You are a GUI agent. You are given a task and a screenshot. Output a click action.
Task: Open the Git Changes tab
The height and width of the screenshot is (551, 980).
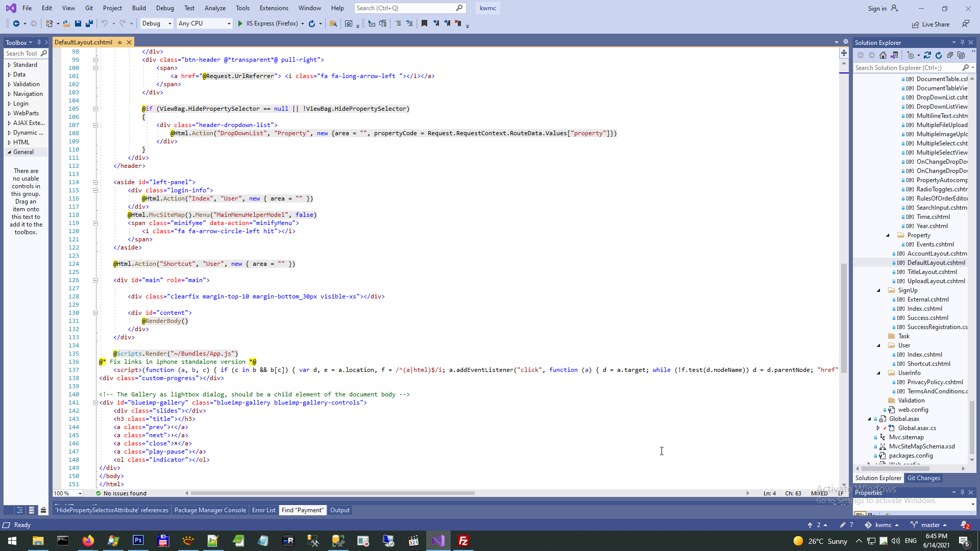tap(923, 478)
